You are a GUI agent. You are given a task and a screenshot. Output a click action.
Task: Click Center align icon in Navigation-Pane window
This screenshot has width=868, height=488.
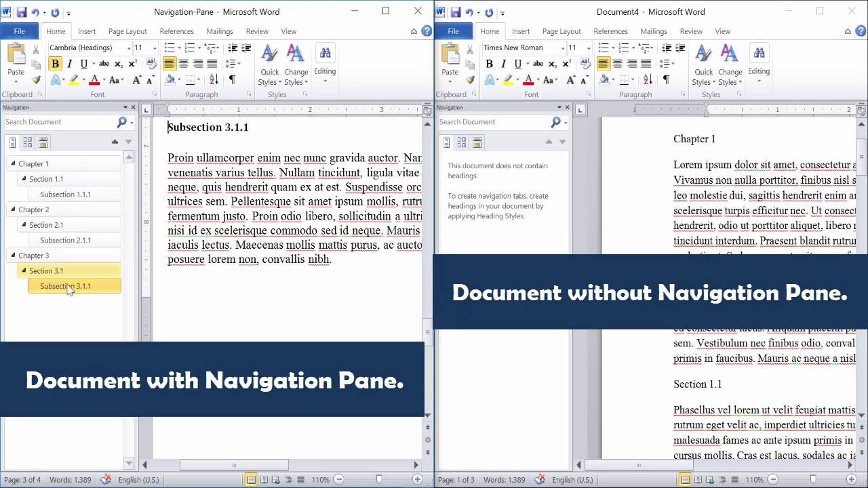(183, 64)
